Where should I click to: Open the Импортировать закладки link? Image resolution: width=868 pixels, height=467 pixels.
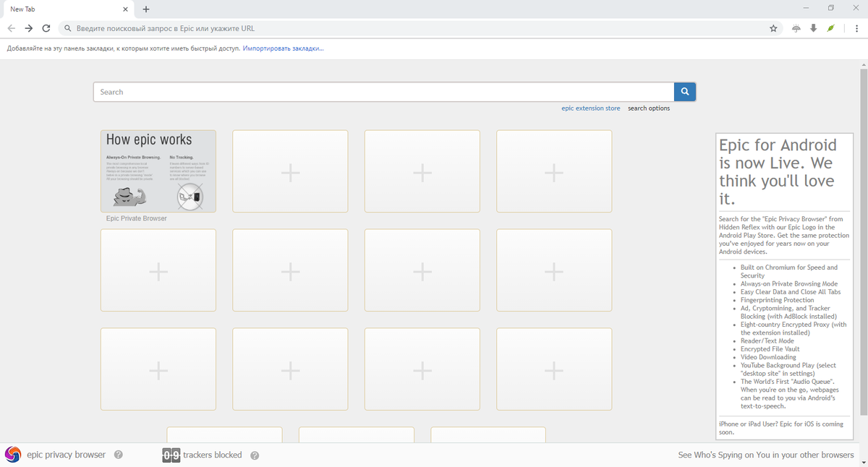tap(284, 48)
